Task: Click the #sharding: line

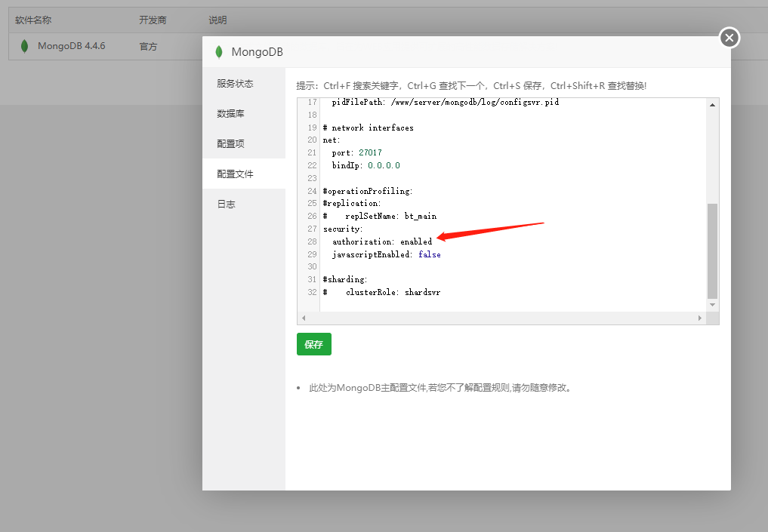Action: click(x=345, y=279)
